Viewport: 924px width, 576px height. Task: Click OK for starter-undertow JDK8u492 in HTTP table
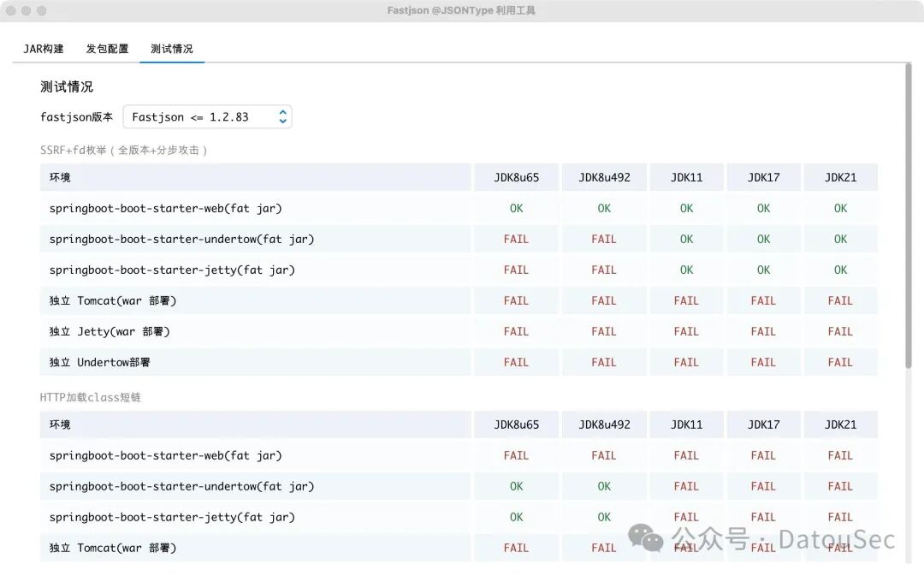pyautogui.click(x=604, y=486)
